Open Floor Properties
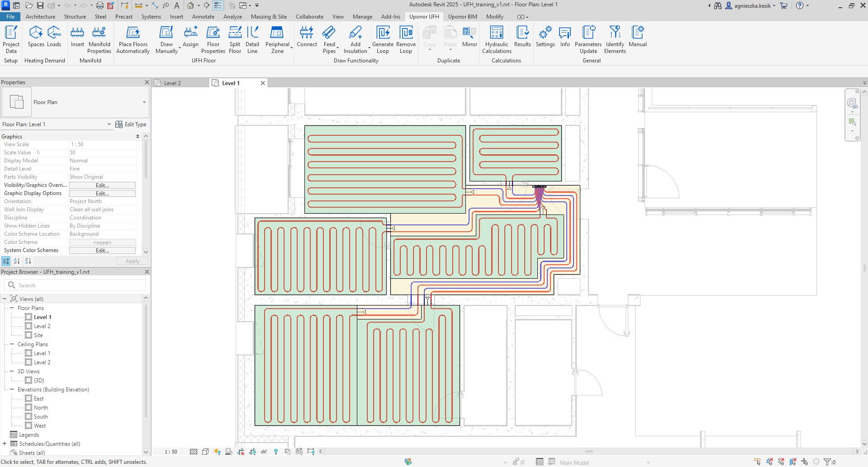Viewport: 868px width, 467px height. pos(213,39)
